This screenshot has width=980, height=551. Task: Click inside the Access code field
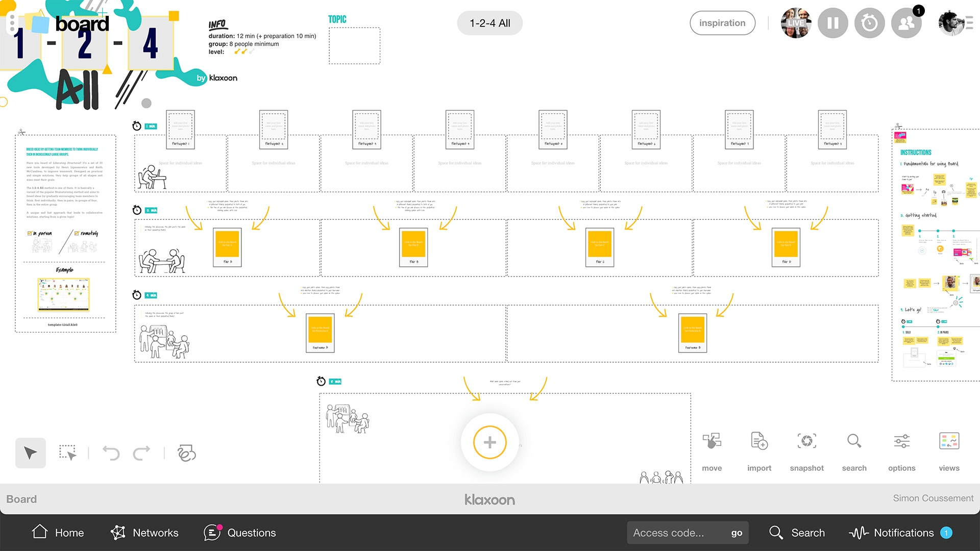674,532
